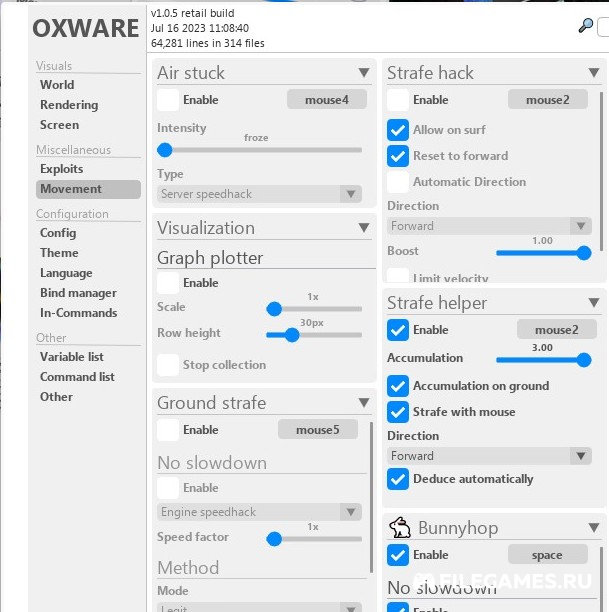Click the mouse2 keybind for Strafe helper
Viewport: 609px width, 612px height.
point(557,330)
